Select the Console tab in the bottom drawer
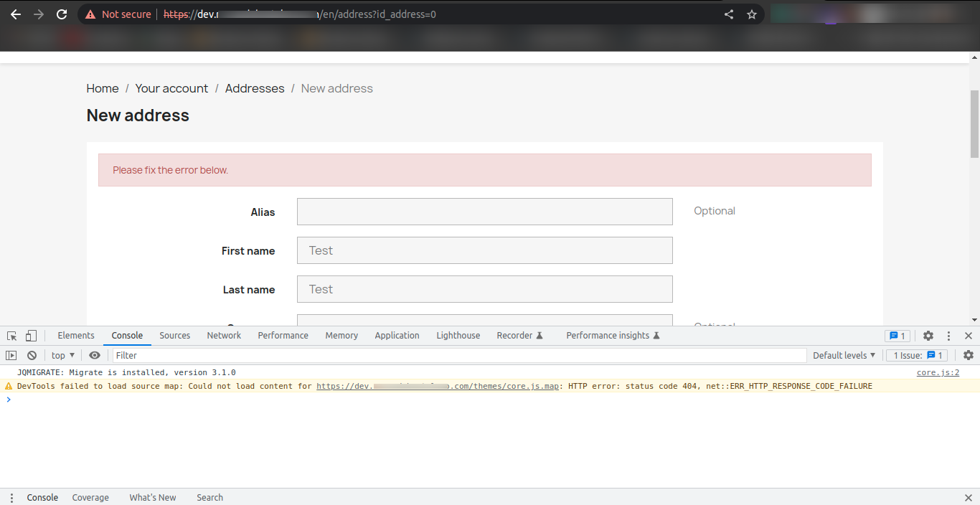Image resolution: width=980 pixels, height=505 pixels. point(42,497)
